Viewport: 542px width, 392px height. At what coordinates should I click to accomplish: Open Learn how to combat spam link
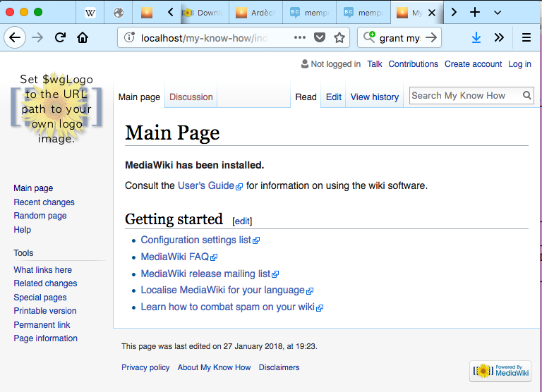pos(231,307)
